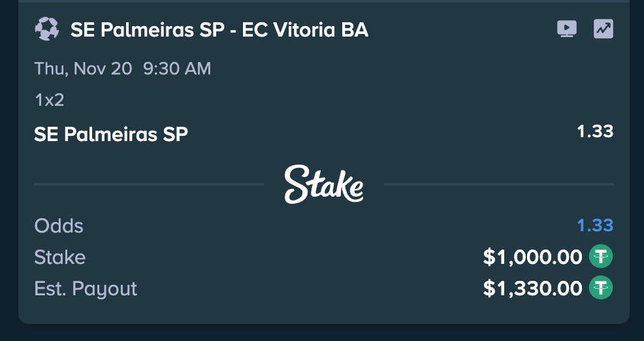The height and width of the screenshot is (341, 644).
Task: Click the divider line left of the Stake logo
Action: click(149, 185)
